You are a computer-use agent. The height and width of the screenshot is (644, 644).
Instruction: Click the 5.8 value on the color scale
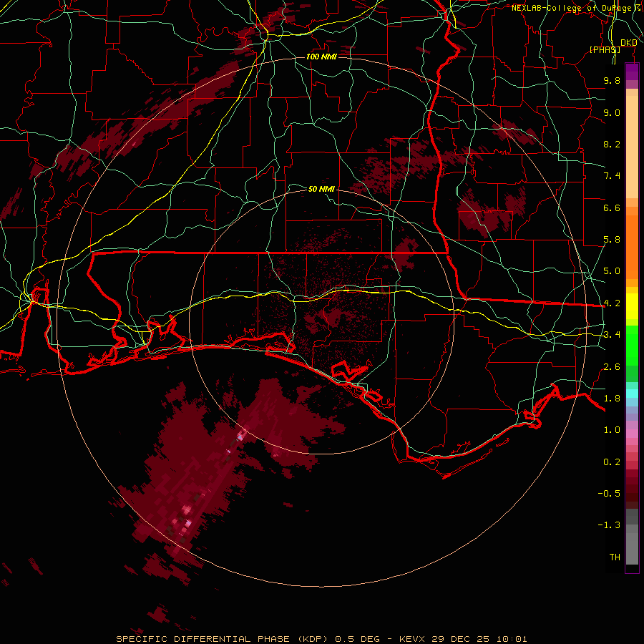(x=612, y=240)
